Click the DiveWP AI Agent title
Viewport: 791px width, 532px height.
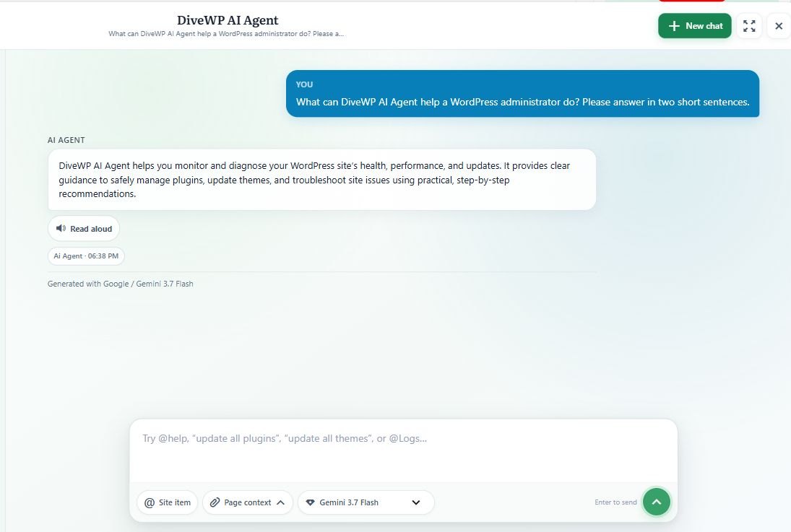point(228,20)
